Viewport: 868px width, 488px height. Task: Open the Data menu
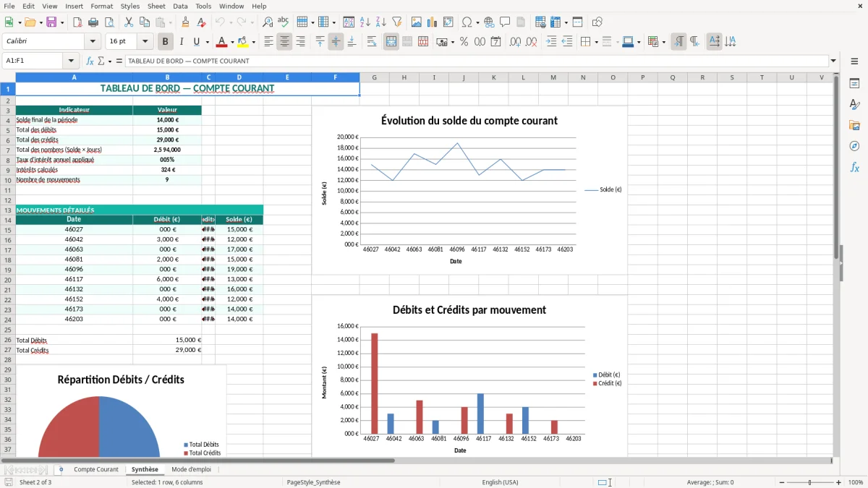[x=181, y=6]
